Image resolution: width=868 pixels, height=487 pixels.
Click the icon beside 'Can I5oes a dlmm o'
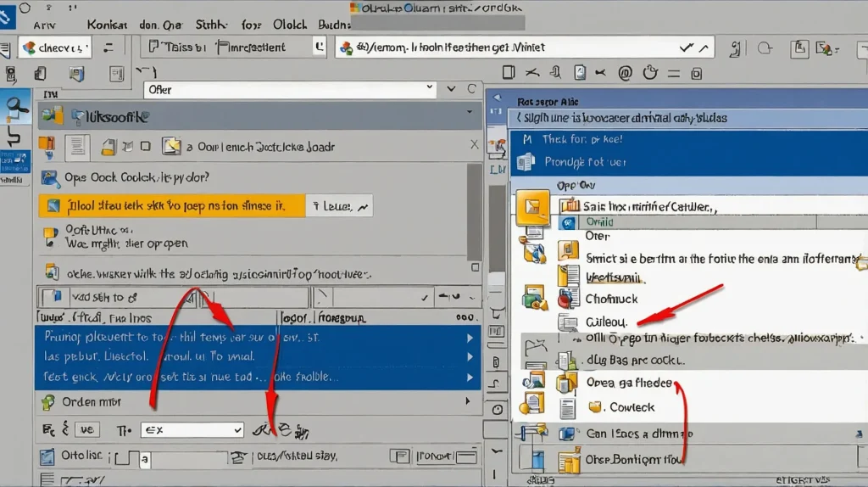tap(567, 434)
